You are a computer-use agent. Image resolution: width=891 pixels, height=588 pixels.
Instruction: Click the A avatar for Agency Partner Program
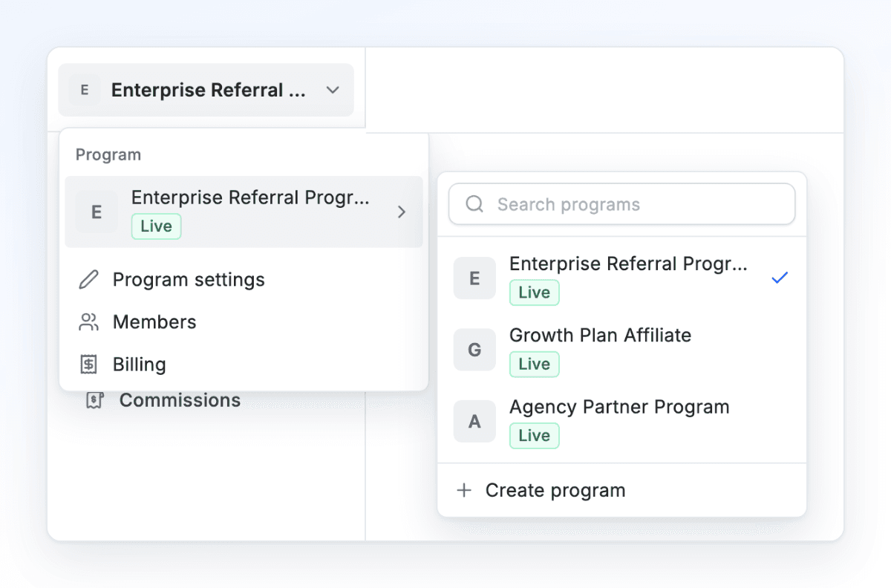coord(474,422)
